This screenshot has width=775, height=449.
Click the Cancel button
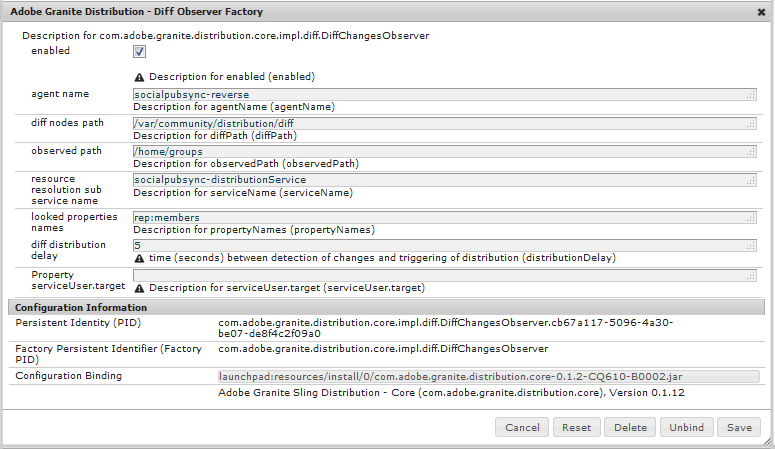(x=522, y=427)
